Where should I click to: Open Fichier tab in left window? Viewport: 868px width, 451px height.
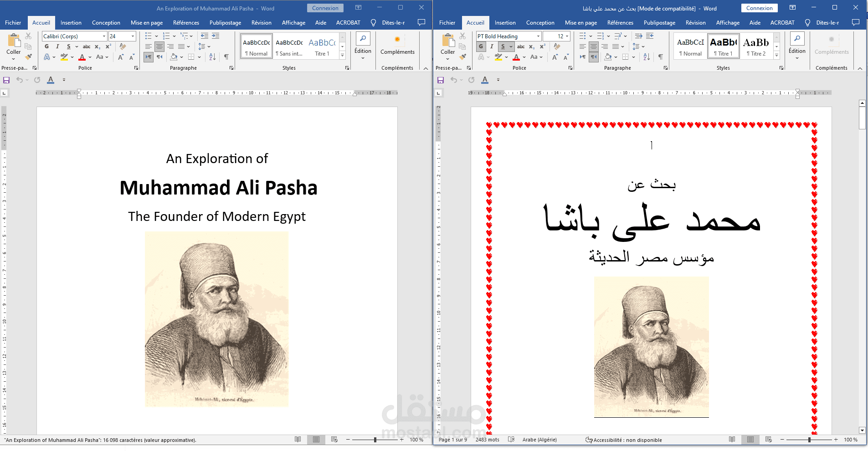13,22
